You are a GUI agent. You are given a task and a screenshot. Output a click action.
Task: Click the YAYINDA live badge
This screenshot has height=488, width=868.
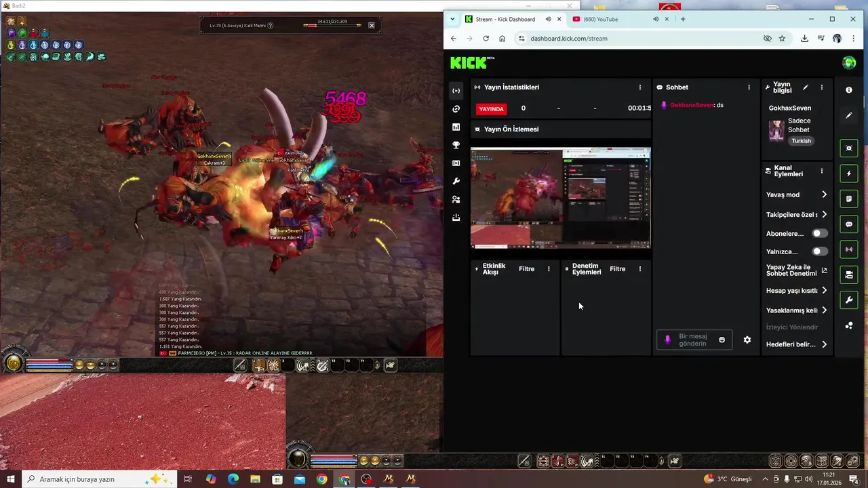click(x=492, y=108)
